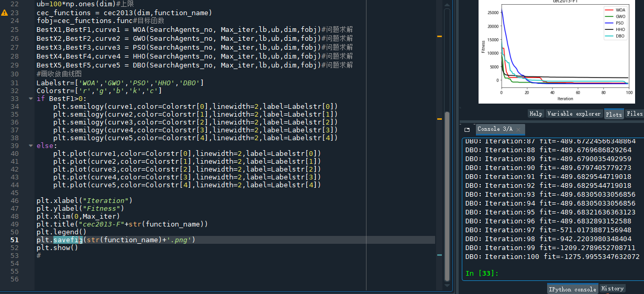The height and width of the screenshot is (294, 644).
Task: Select the Plots tab
Action: click(614, 114)
